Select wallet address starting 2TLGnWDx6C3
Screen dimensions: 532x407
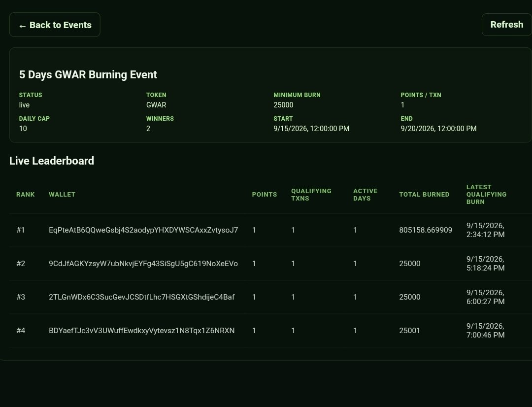tap(141, 297)
